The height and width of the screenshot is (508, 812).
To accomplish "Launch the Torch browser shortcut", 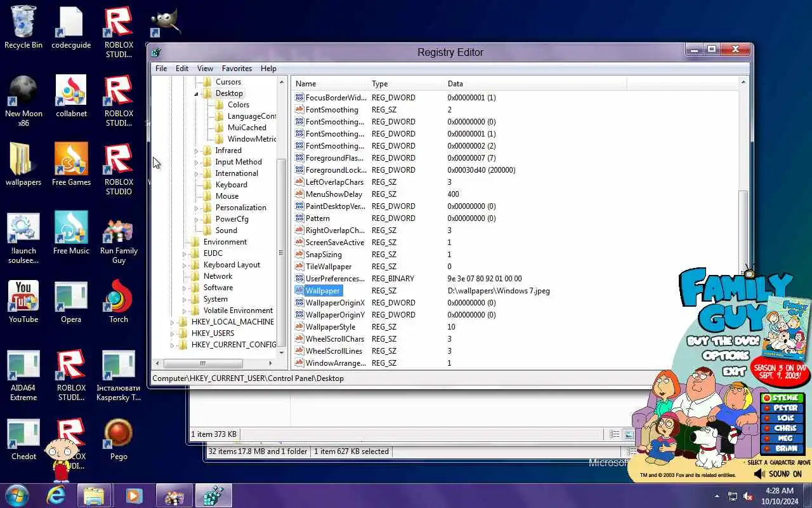I will (119, 302).
